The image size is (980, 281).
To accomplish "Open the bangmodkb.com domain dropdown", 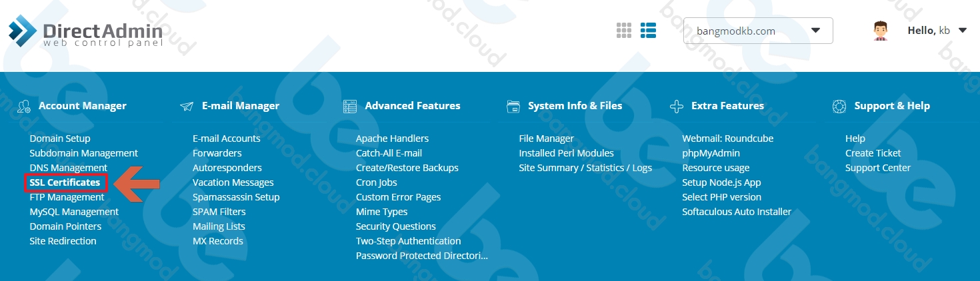I will [x=758, y=31].
